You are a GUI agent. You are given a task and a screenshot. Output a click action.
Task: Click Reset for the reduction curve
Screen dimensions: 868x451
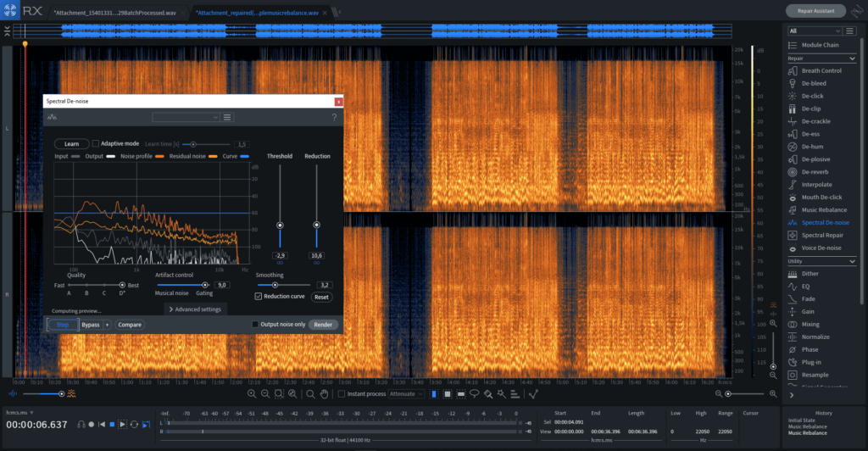[321, 298]
